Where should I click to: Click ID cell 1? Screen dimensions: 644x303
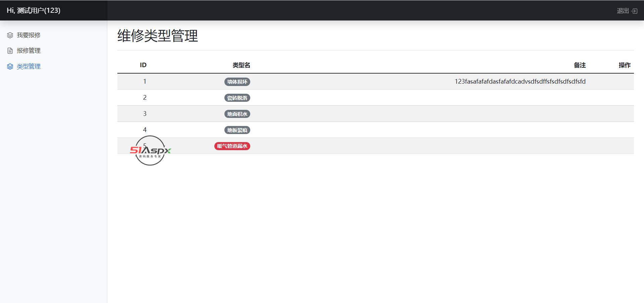pyautogui.click(x=145, y=81)
